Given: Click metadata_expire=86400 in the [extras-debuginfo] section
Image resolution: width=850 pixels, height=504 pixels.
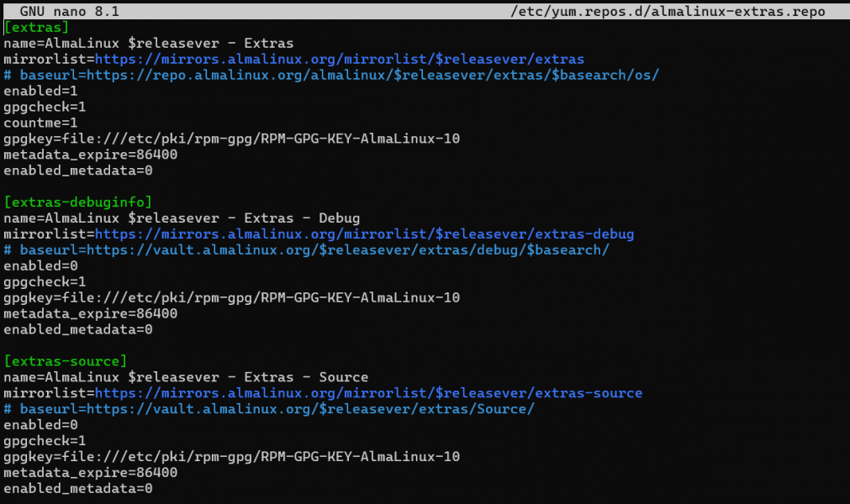Looking at the screenshot, I should [x=91, y=314].
